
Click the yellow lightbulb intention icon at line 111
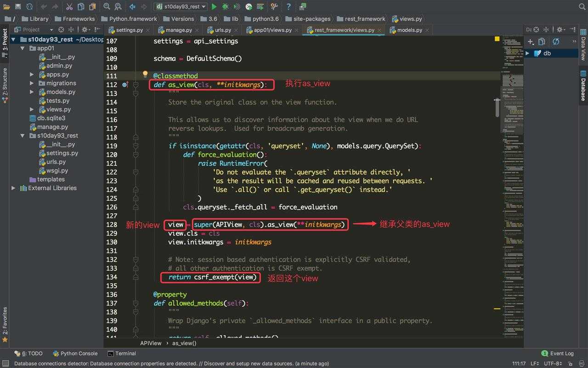tap(145, 74)
